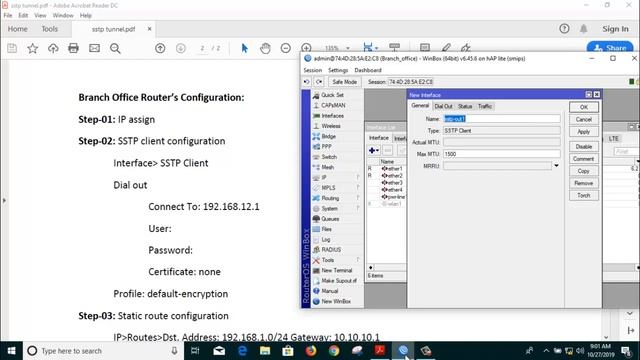
Task: Open Chrome from the taskbar
Action: coord(334,351)
